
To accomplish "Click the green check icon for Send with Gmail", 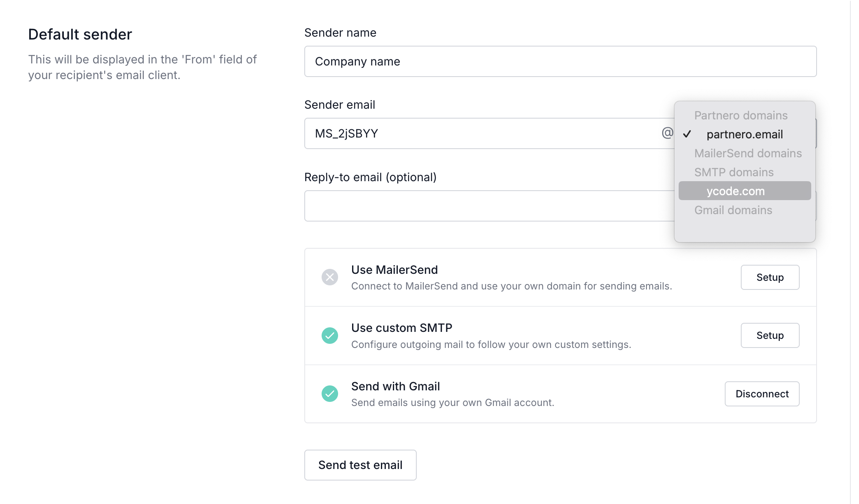I will (x=330, y=394).
